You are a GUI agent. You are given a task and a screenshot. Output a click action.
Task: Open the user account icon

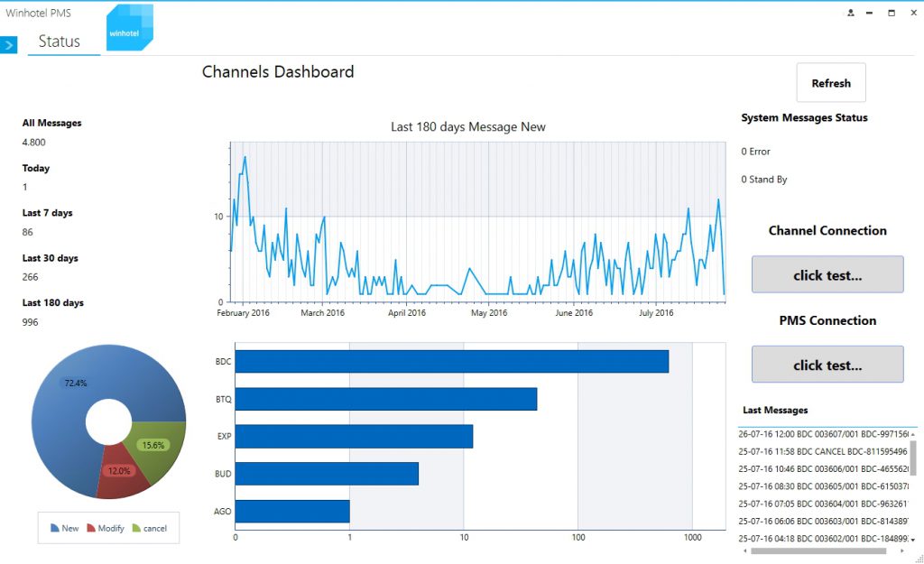(x=850, y=13)
